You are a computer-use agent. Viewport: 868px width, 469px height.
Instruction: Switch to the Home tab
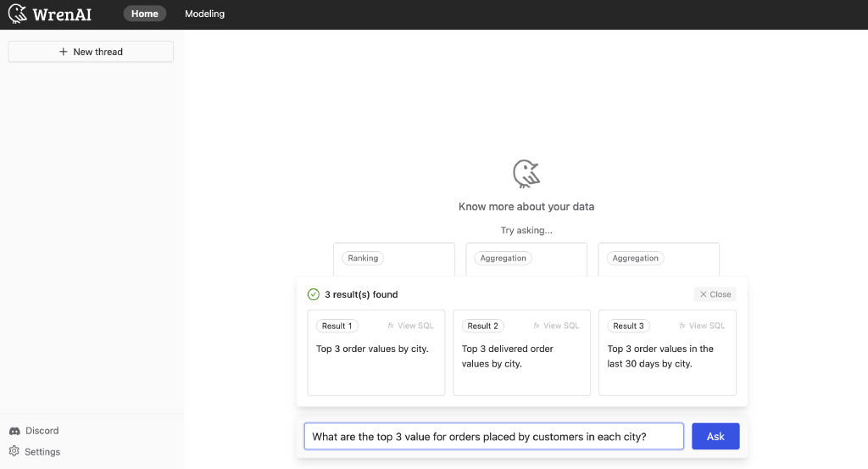(x=145, y=14)
